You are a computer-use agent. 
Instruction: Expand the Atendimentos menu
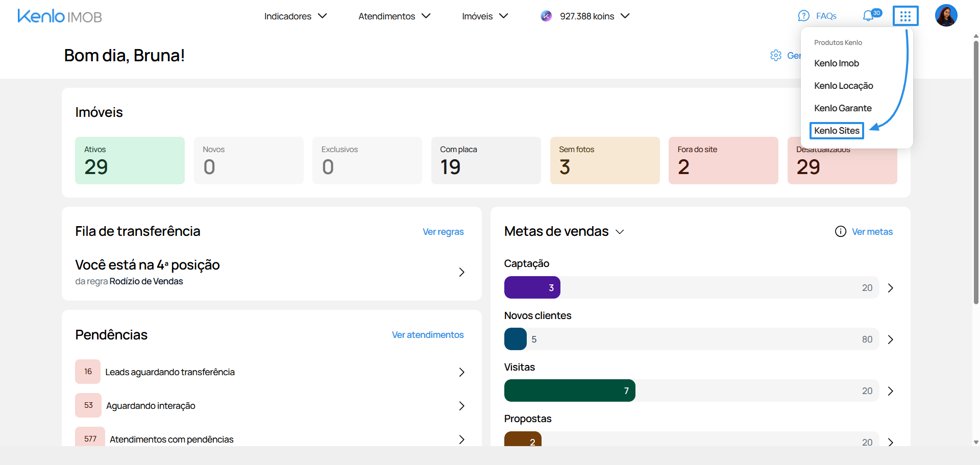point(395,16)
